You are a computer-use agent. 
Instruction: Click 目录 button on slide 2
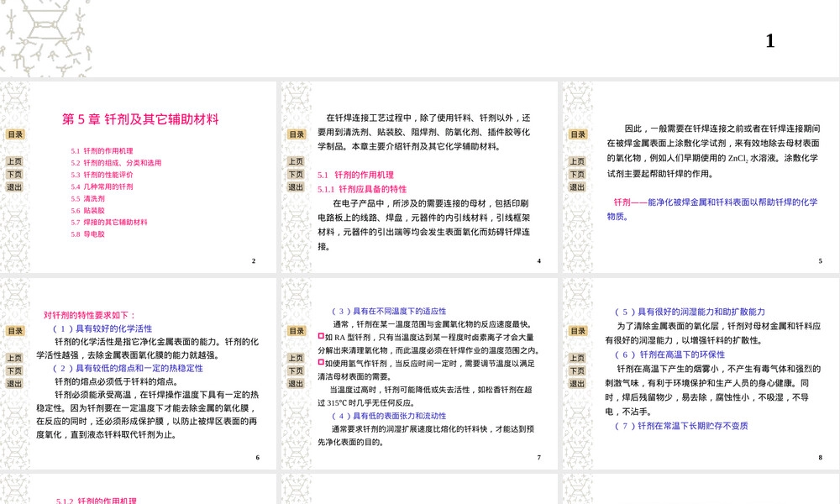(15, 134)
